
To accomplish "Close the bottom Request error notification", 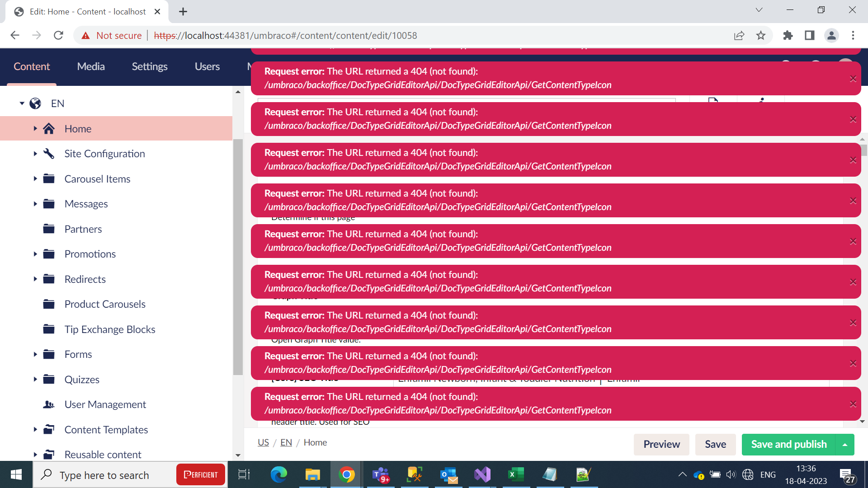I will point(853,404).
